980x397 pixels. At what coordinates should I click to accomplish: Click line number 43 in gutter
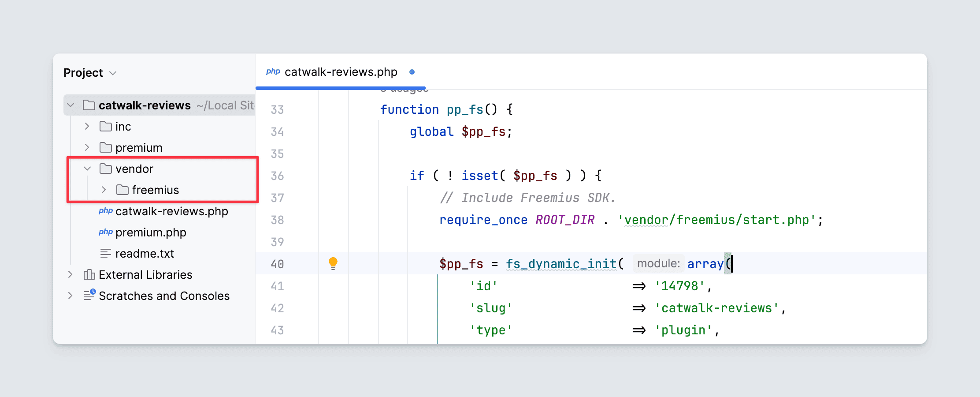277,330
